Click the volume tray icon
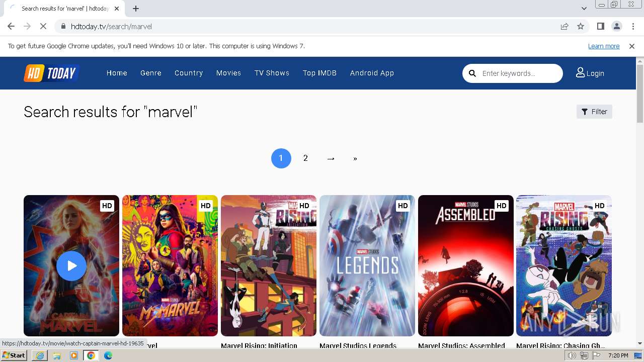 pyautogui.click(x=572, y=355)
